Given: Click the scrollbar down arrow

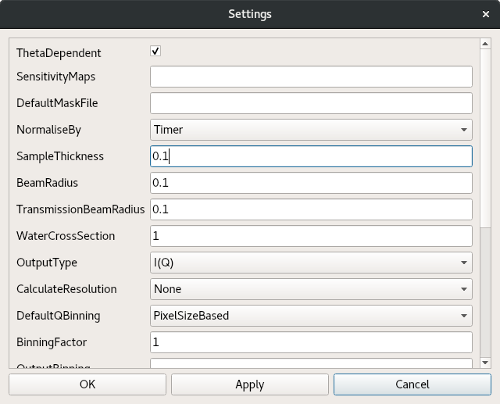Looking at the screenshot, I should [485, 362].
